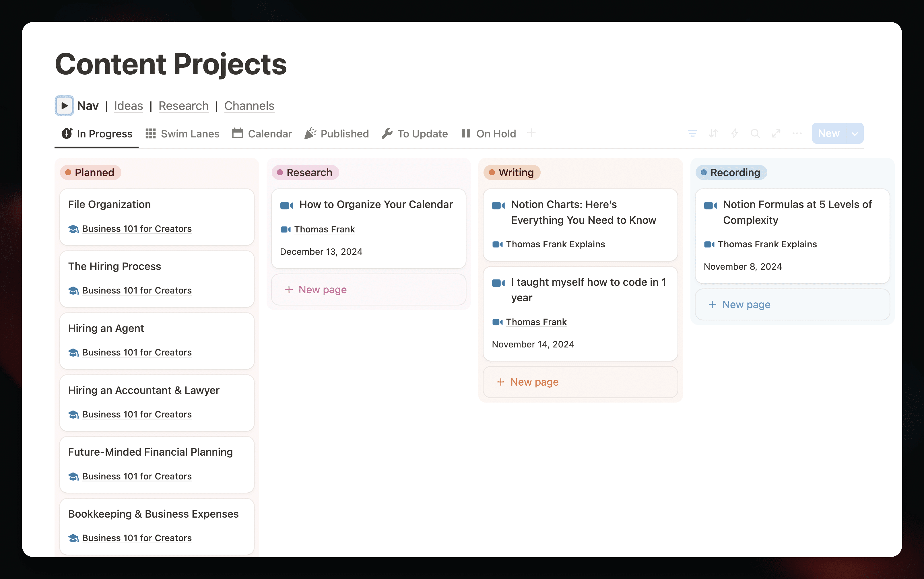Open Business 101 link under Hiring an Agent
The width and height of the screenshot is (924, 579).
click(137, 352)
